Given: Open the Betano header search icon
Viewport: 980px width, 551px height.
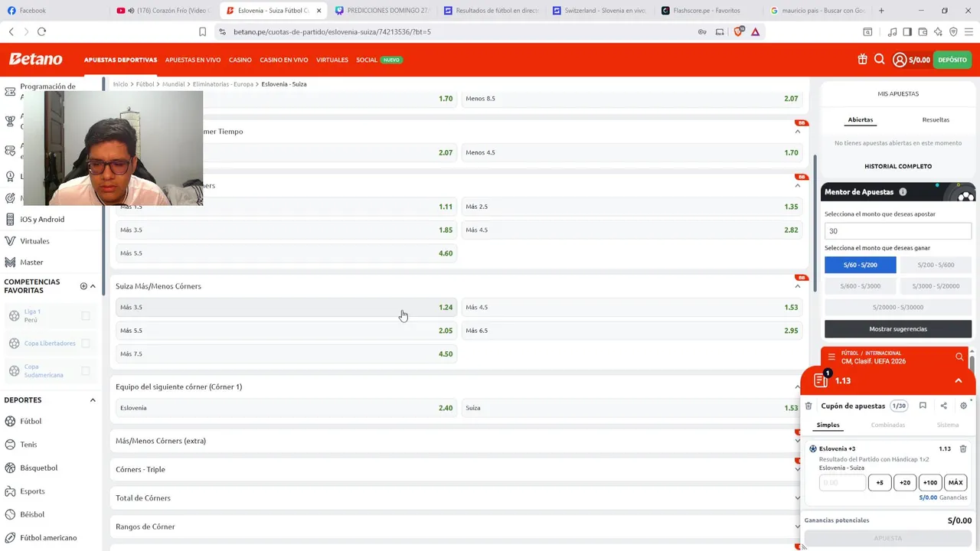Looking at the screenshot, I should [x=880, y=59].
